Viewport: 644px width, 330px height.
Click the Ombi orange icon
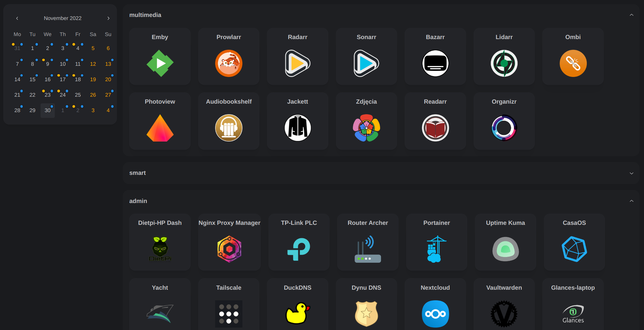[573, 63]
